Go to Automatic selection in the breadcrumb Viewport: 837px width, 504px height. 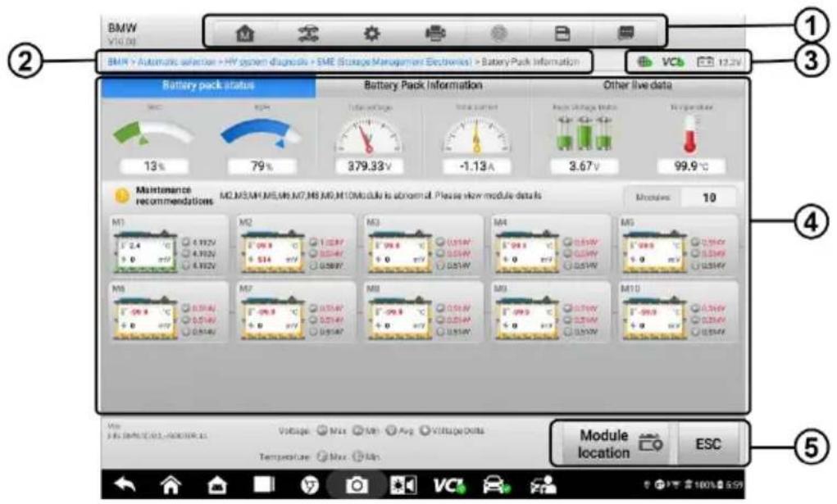coord(177,62)
